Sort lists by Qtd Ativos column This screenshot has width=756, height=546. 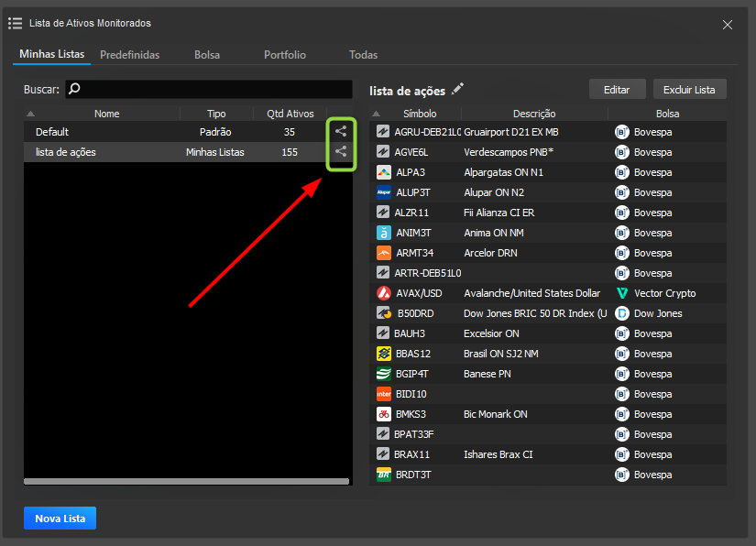click(x=290, y=114)
